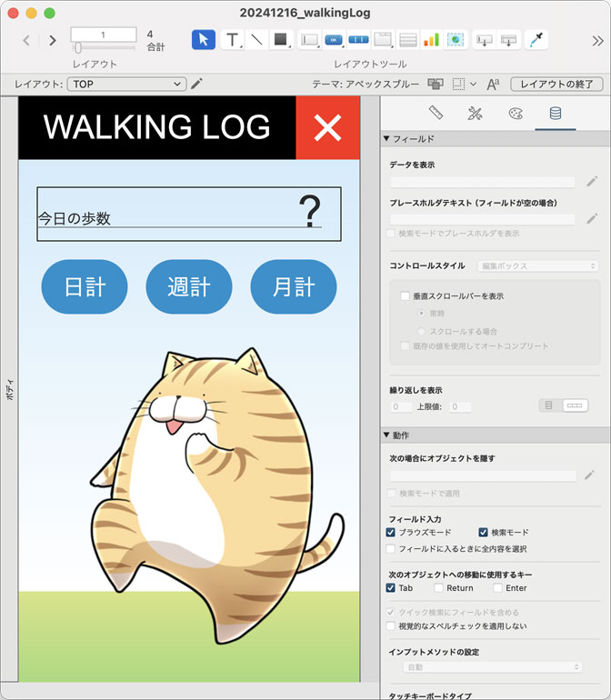Image resolution: width=611 pixels, height=700 pixels.
Task: Go to previous layout arrow
Action: (x=26, y=41)
